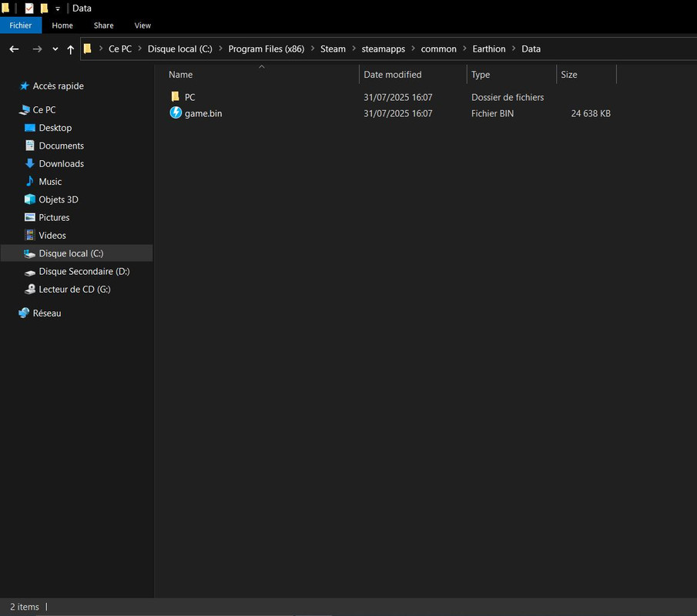Viewport: 697px width, 616px height.
Task: Open Lecteur de CD (G:) drive
Action: tap(75, 290)
